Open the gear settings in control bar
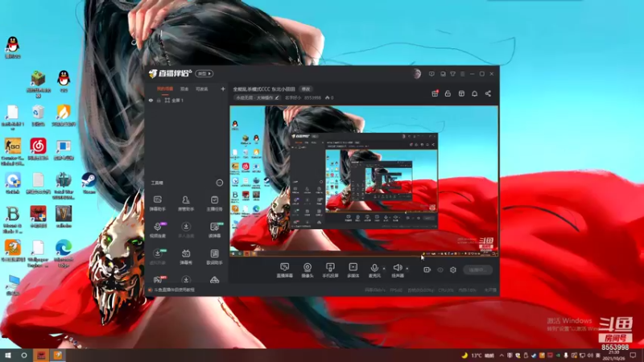Image resolution: width=644 pixels, height=362 pixels. [x=452, y=269]
